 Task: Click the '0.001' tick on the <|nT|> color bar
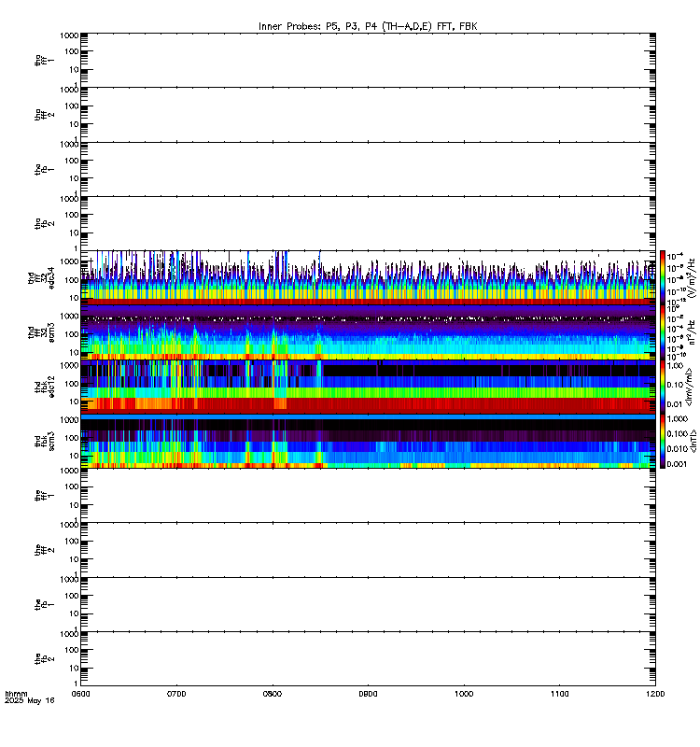pos(677,464)
